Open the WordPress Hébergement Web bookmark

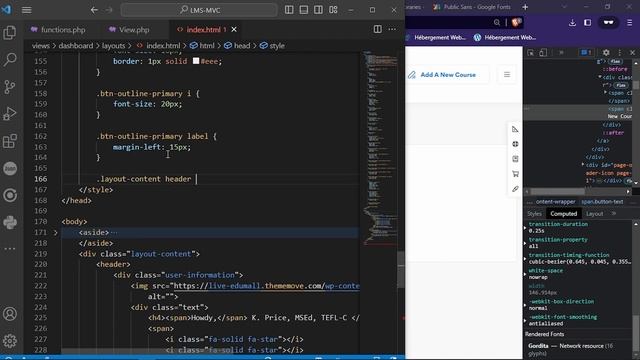click(x=504, y=38)
